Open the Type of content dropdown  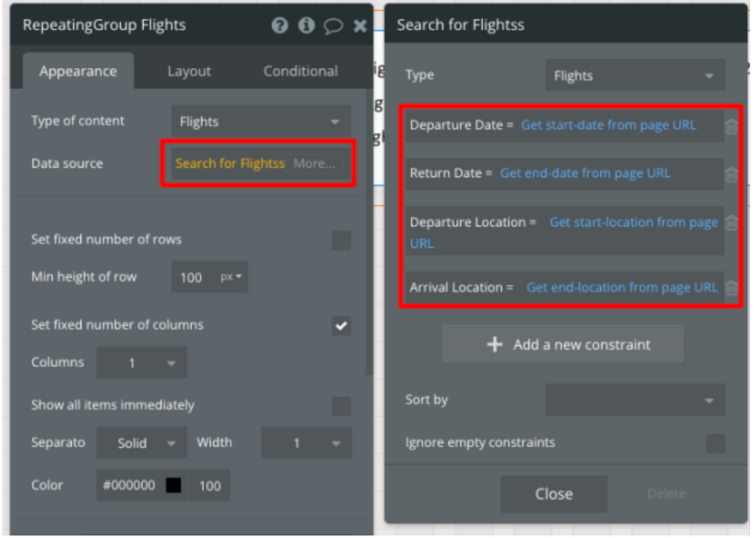261,122
